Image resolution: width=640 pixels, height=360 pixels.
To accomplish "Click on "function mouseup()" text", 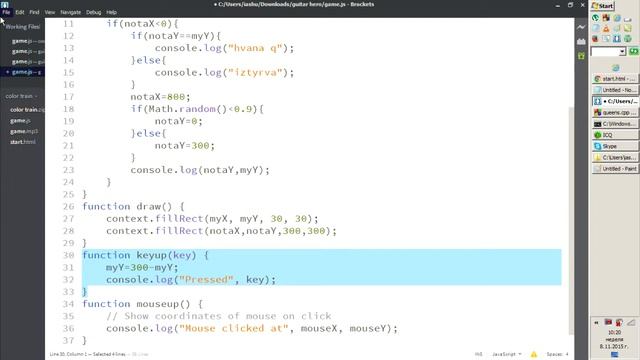I will (136, 304).
